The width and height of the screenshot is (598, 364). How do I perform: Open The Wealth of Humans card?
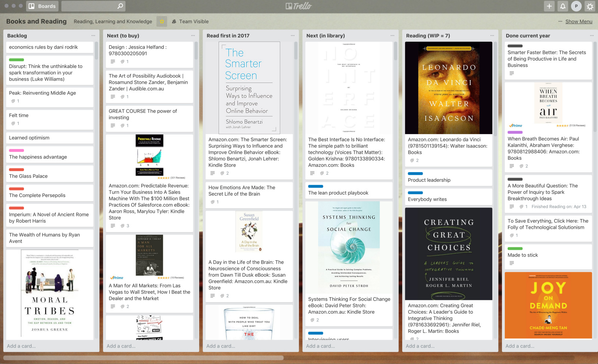point(50,238)
